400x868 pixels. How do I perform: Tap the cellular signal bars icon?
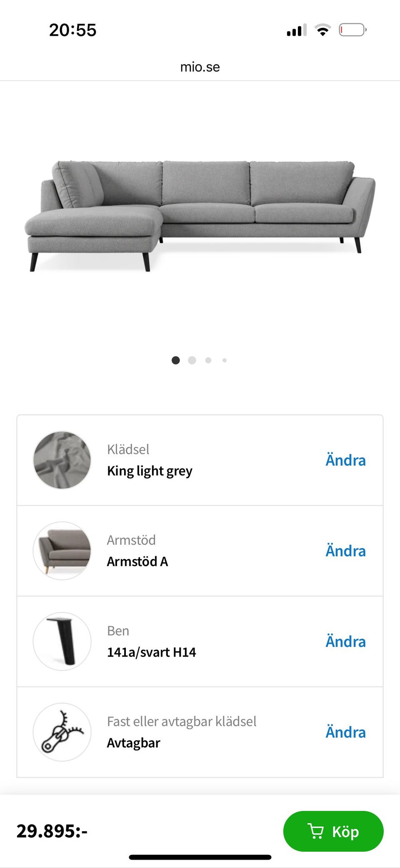pos(297,30)
